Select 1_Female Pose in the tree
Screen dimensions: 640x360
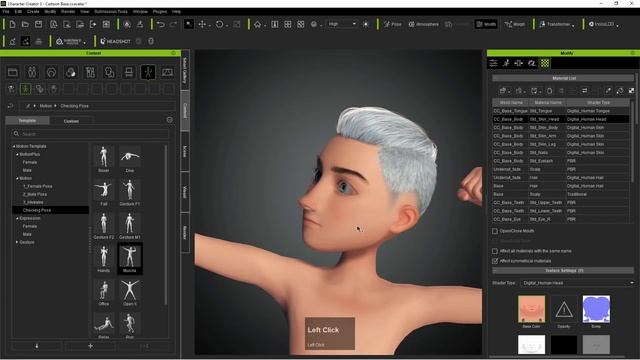pos(38,186)
